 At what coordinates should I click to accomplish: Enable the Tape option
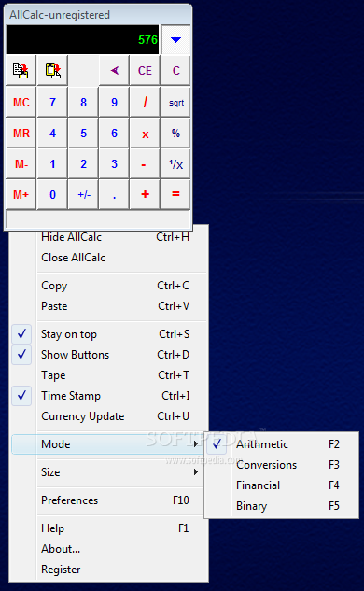tap(109, 375)
